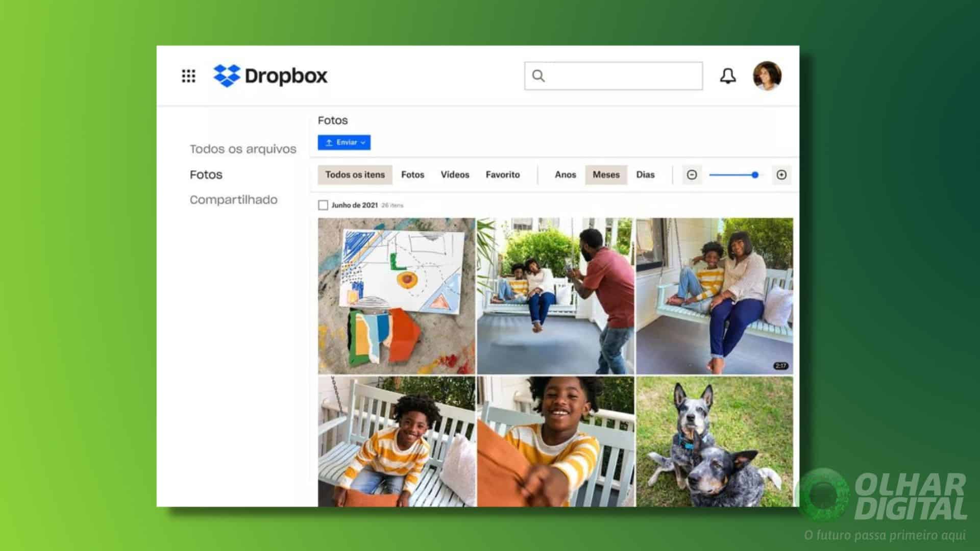The width and height of the screenshot is (980, 551).
Task: Open Compartilhado in the sidebar
Action: point(234,199)
